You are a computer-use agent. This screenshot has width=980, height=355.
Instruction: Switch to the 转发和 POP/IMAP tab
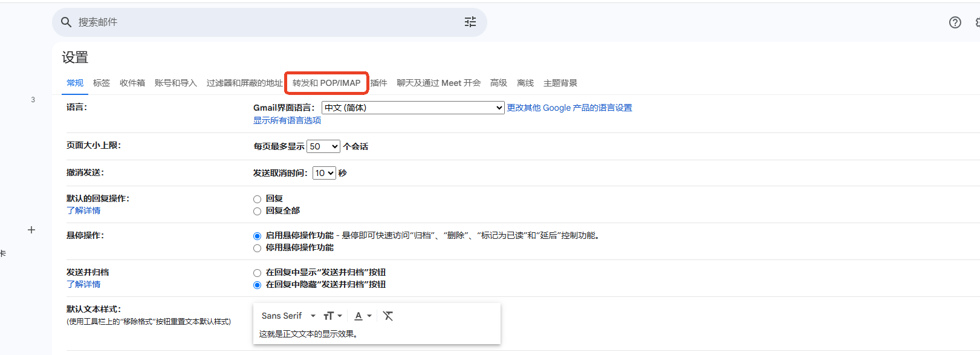326,83
